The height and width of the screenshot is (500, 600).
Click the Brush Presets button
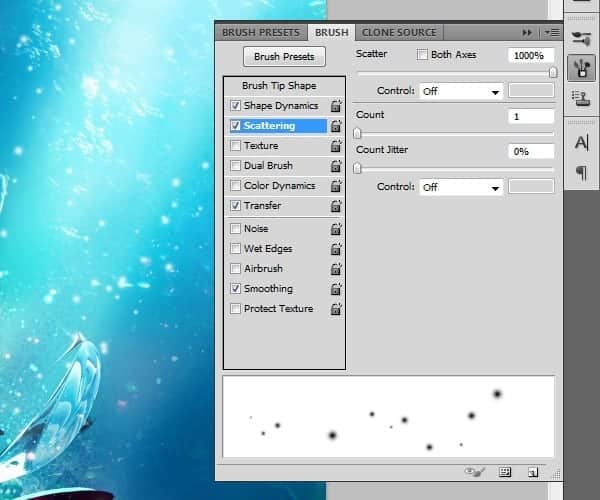tap(284, 57)
